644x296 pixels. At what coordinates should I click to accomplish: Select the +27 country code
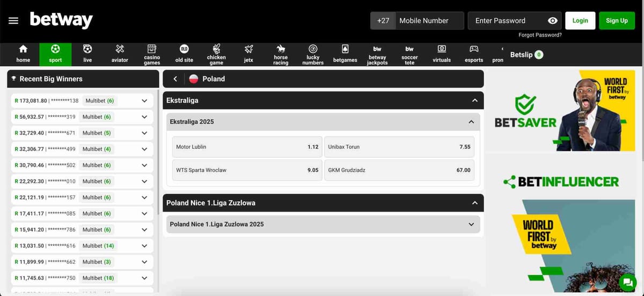click(x=383, y=20)
